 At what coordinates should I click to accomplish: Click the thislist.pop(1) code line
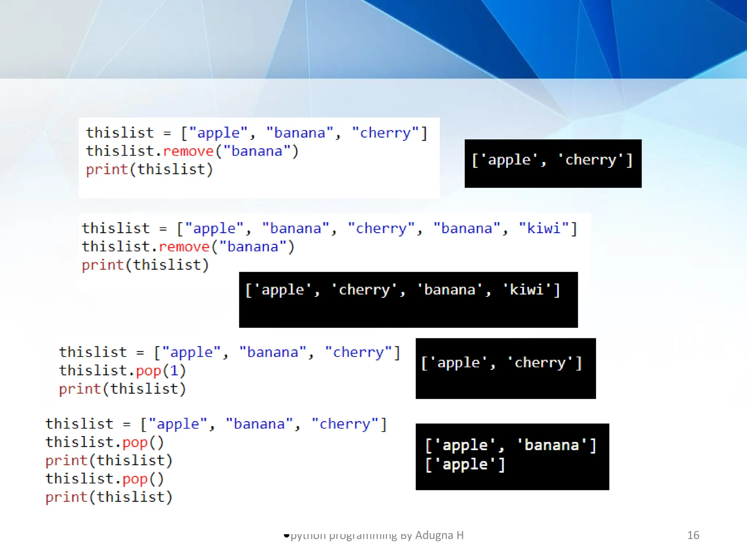coord(123,371)
